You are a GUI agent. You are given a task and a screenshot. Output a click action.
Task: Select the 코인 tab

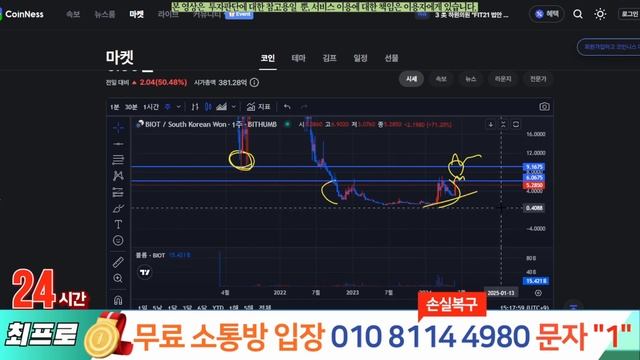pyautogui.click(x=268, y=58)
